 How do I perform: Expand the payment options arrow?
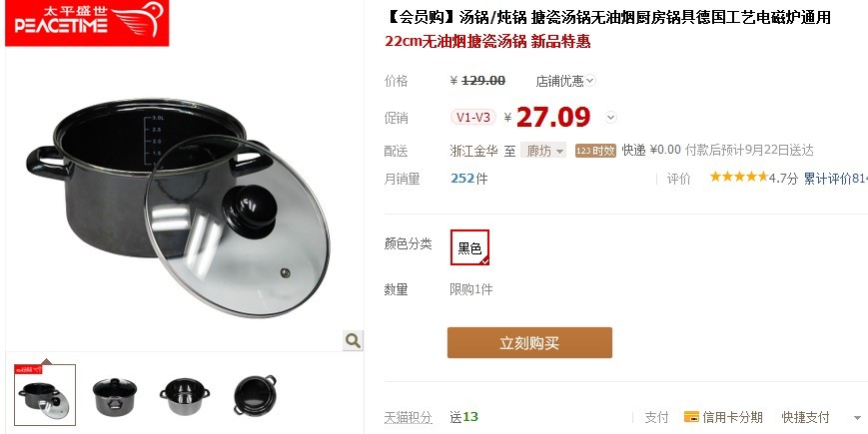[x=857, y=418]
